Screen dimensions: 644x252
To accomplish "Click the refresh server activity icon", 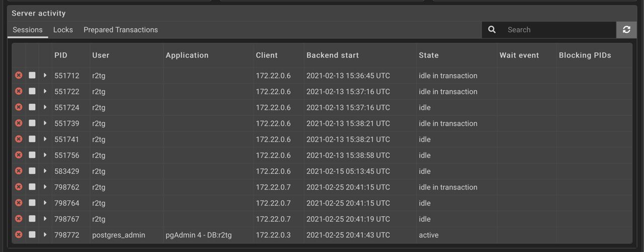I will click(x=626, y=30).
